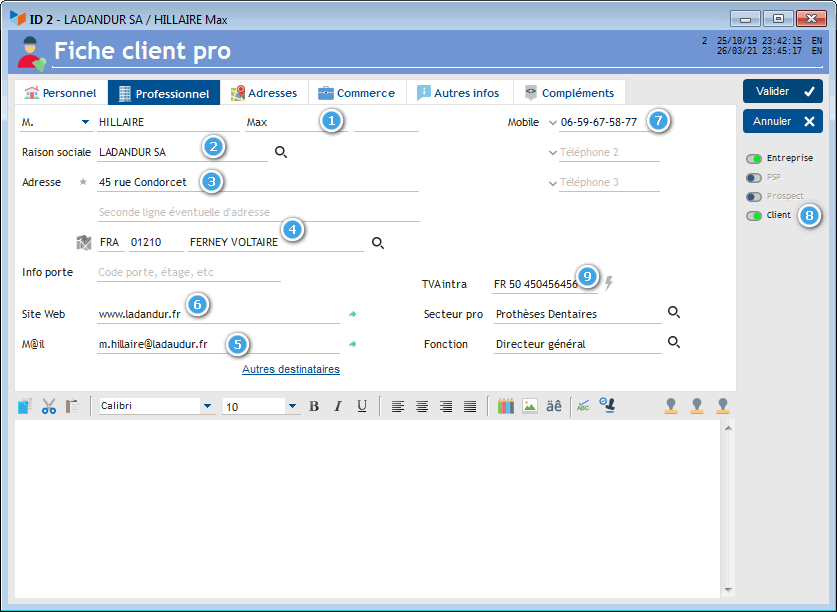
Task: Open website using arrow next to Site Web
Action: [351, 314]
